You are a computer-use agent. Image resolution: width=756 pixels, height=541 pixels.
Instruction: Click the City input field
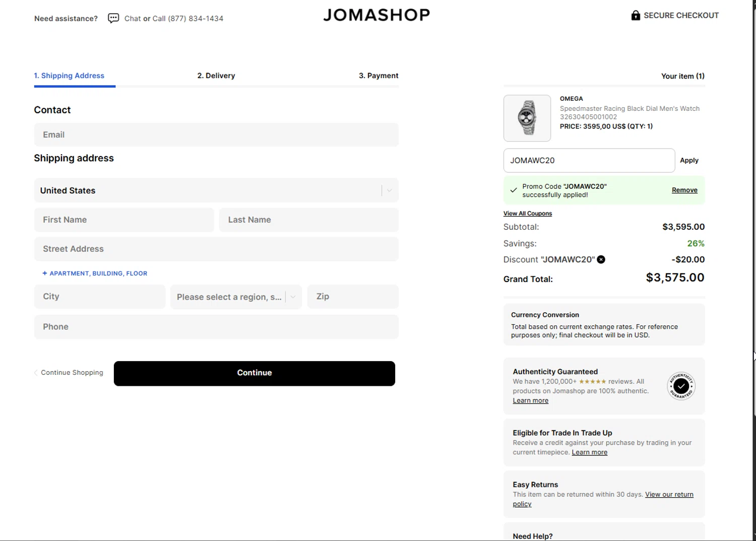(x=100, y=297)
